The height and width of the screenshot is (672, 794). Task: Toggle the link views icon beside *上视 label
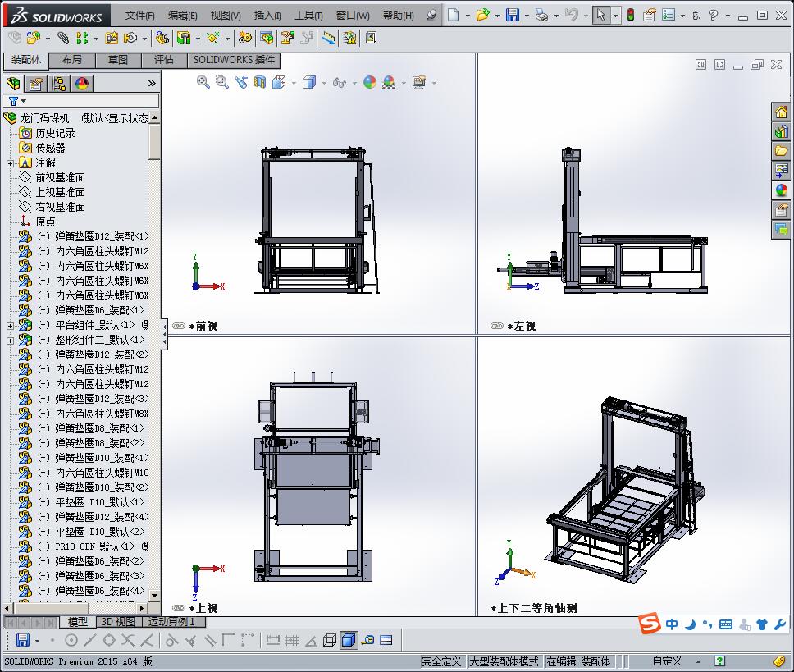click(x=179, y=608)
